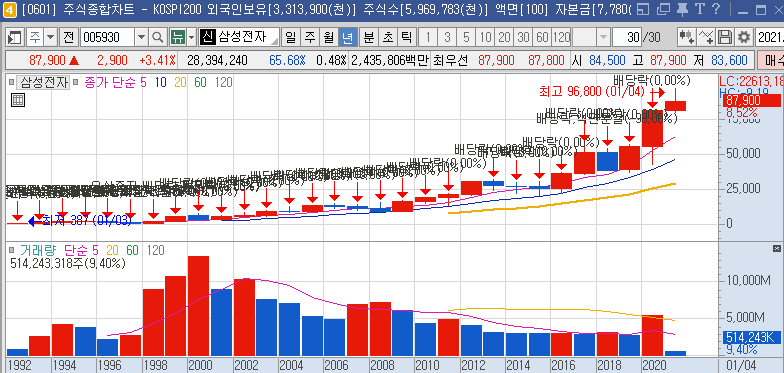This screenshot has width=784, height=373.
Task: Click the 최저 387 (01/03) low marker
Action: [x=87, y=220]
